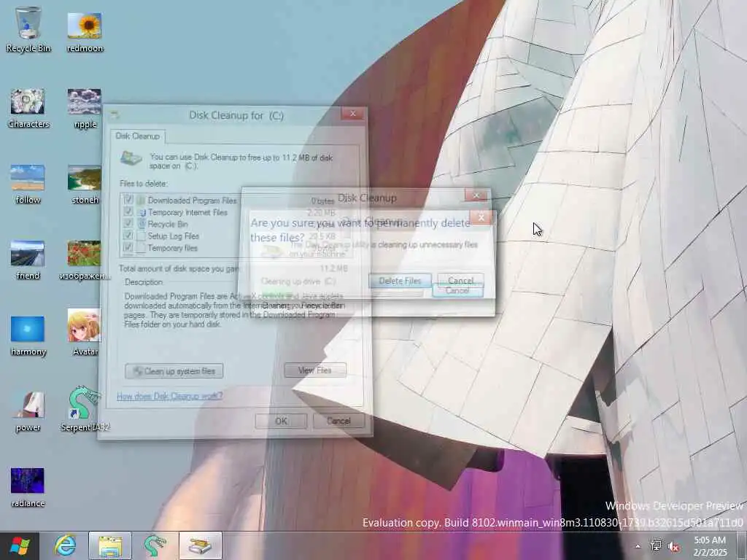This screenshot has width=747, height=560.
Task: Click the Temporary Internet Files list row
Action: [x=236, y=212]
